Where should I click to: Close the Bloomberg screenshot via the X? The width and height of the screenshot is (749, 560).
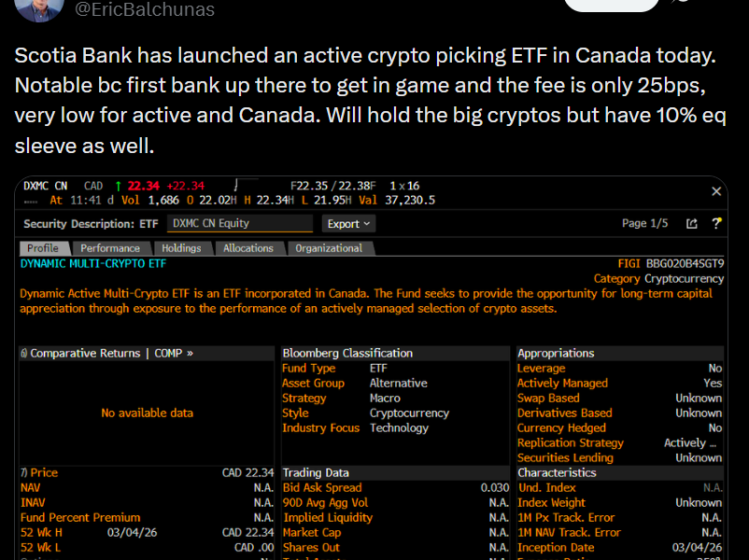[x=715, y=191]
